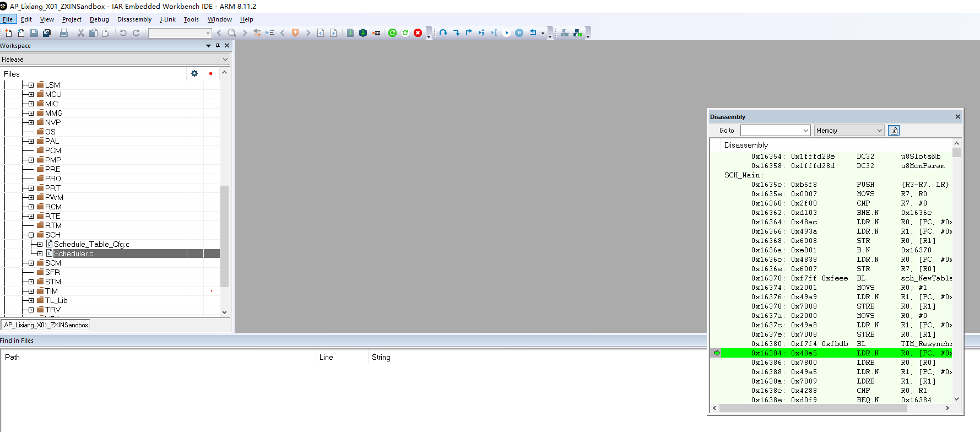The width and height of the screenshot is (980, 432).
Task: Expand the LSM folder
Action: (x=31, y=85)
